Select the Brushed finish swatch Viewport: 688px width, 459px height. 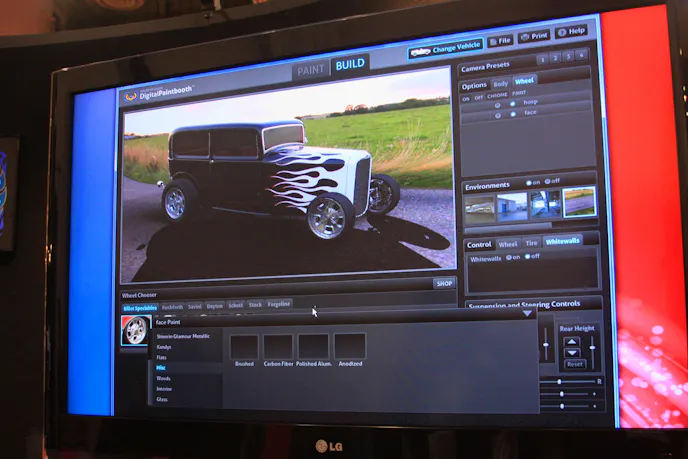(244, 347)
